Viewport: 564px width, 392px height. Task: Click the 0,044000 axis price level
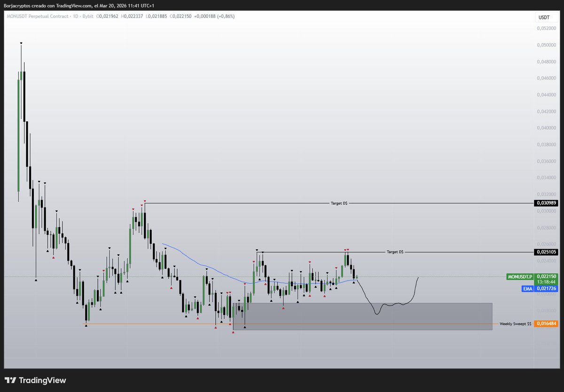point(546,95)
